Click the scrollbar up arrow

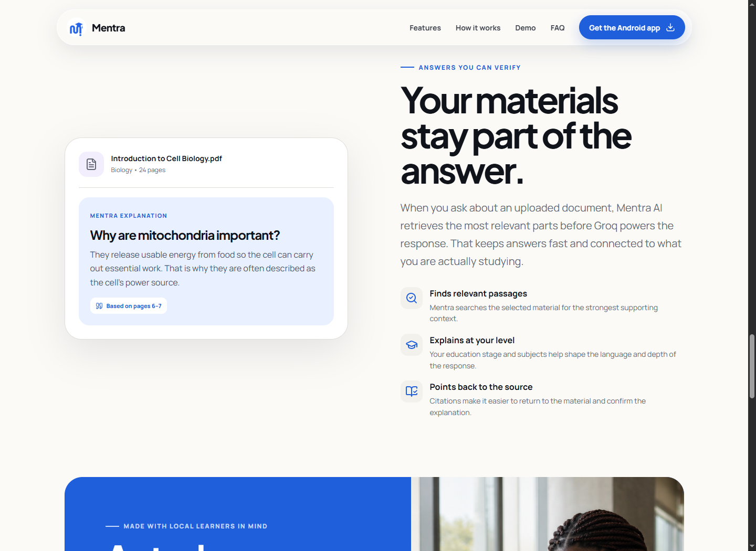[x=752, y=4]
